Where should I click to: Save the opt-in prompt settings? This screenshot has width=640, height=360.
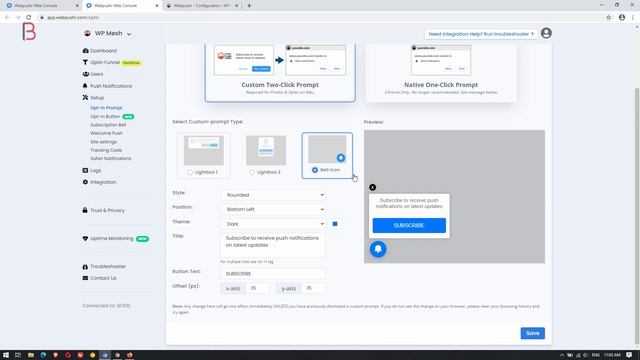[x=532, y=333]
